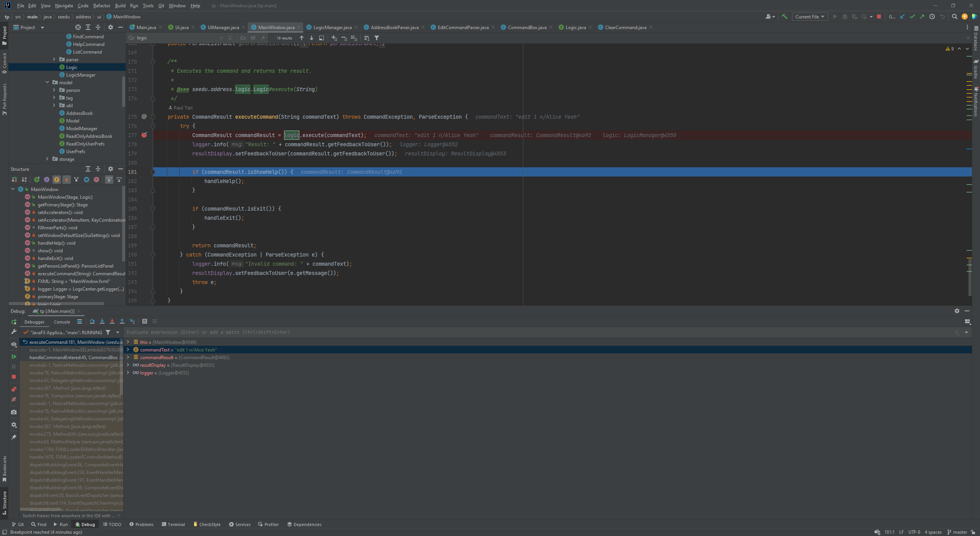
Task: Toggle match case in the search bar
Action: point(243,38)
